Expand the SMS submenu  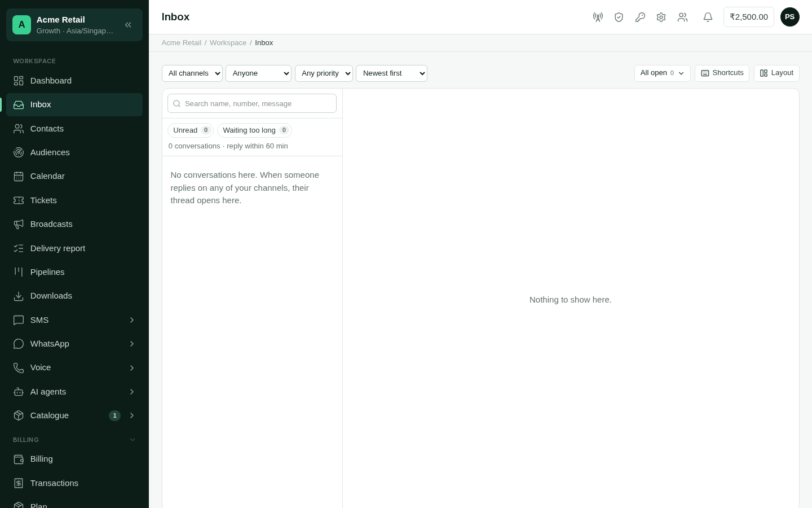[x=74, y=320]
